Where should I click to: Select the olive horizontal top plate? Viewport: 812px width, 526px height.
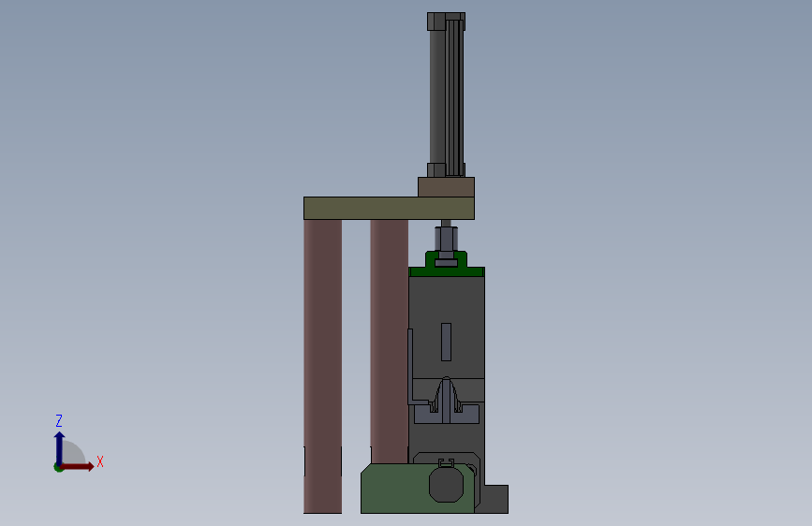pyautogui.click(x=389, y=208)
